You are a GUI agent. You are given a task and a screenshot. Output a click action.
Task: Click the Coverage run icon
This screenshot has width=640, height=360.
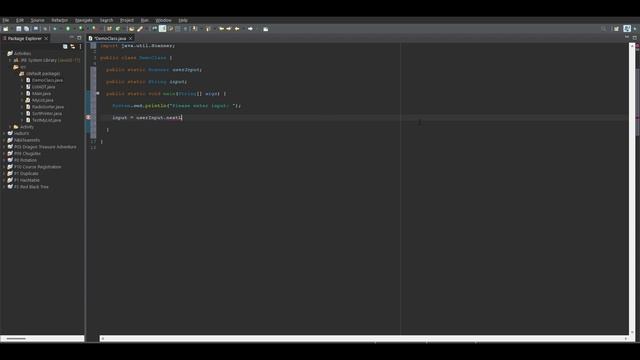pyautogui.click(x=80, y=29)
